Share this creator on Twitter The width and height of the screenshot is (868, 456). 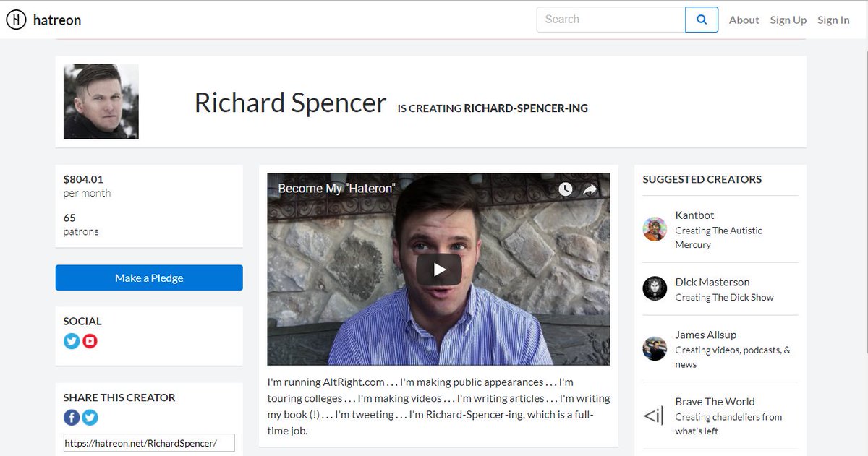90,417
